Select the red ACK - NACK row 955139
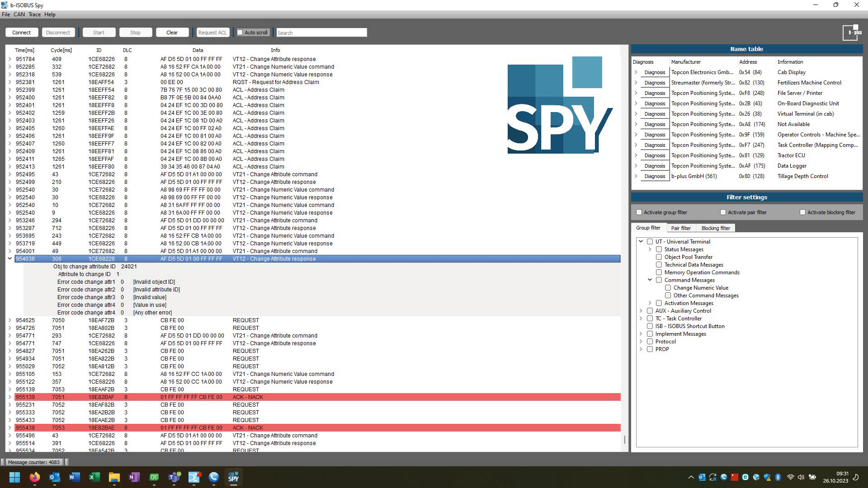868x488 pixels. click(317, 397)
